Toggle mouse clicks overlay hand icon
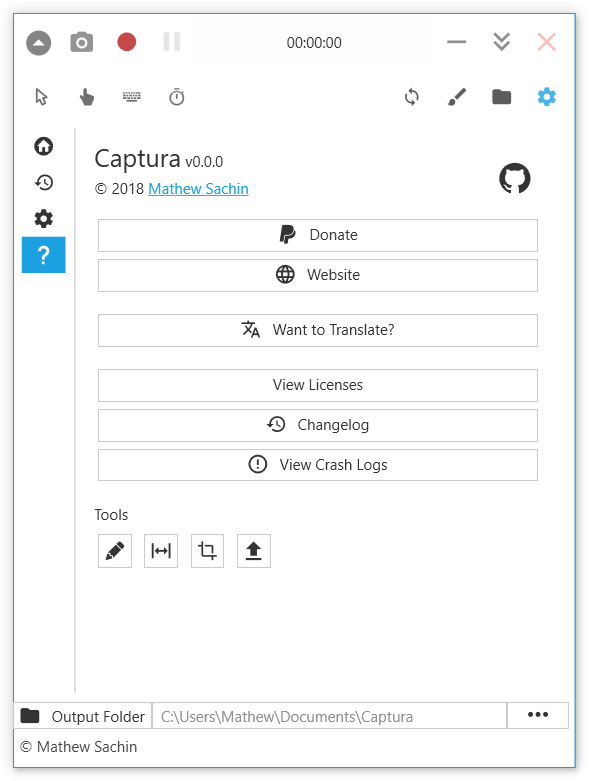This screenshot has height=781, width=589. coord(87,97)
